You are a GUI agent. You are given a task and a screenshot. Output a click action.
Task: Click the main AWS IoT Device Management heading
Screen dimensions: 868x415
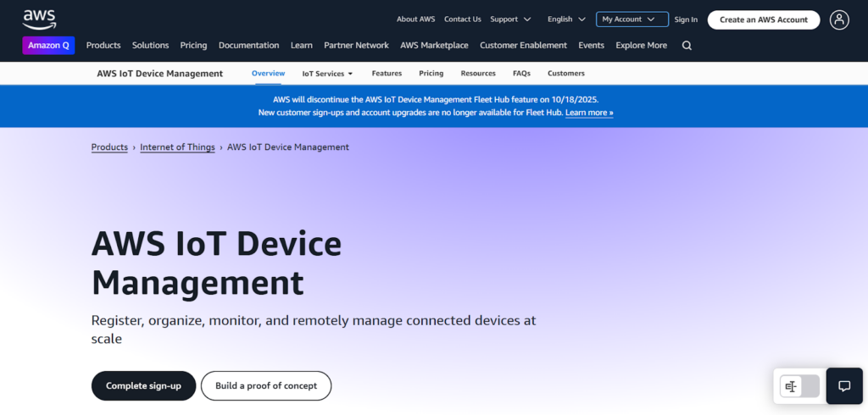coord(216,263)
